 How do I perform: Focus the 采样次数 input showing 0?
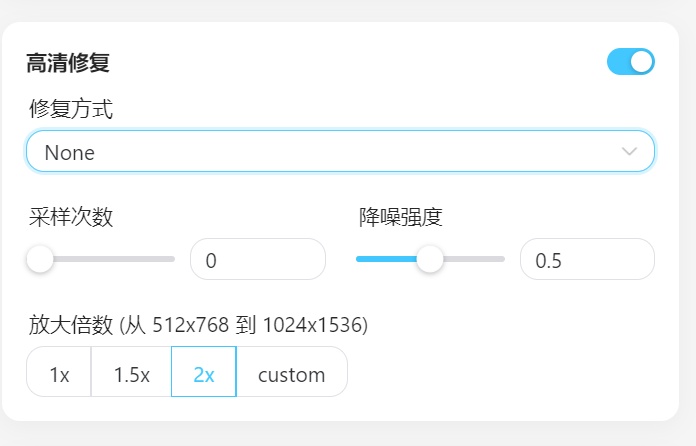[258, 260]
